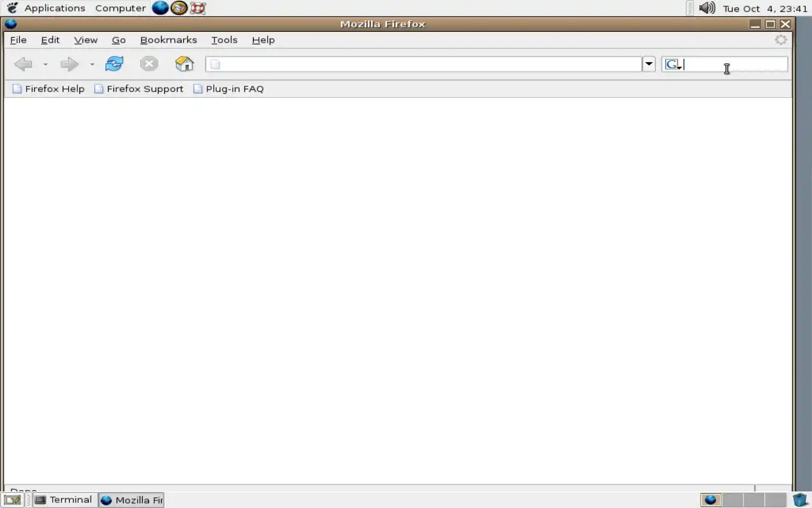The height and width of the screenshot is (508, 812).
Task: Switch to the second workspace
Action: click(732, 500)
